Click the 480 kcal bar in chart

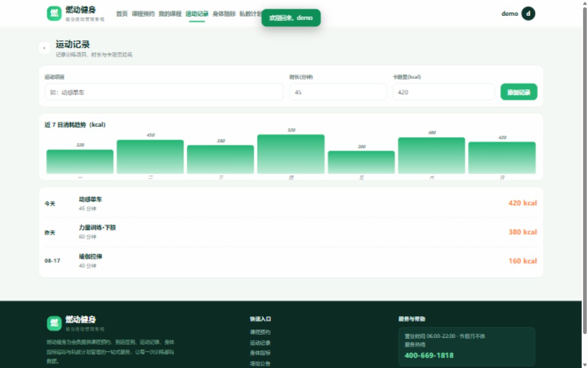pos(432,155)
